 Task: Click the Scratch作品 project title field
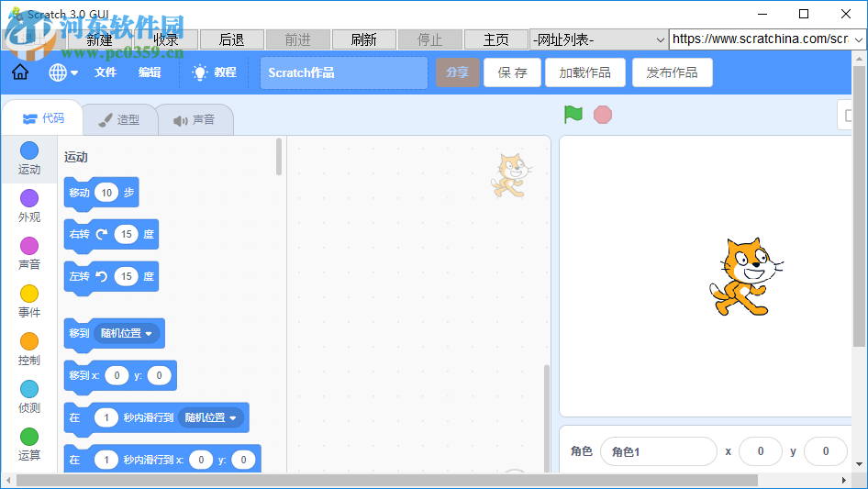(x=344, y=72)
